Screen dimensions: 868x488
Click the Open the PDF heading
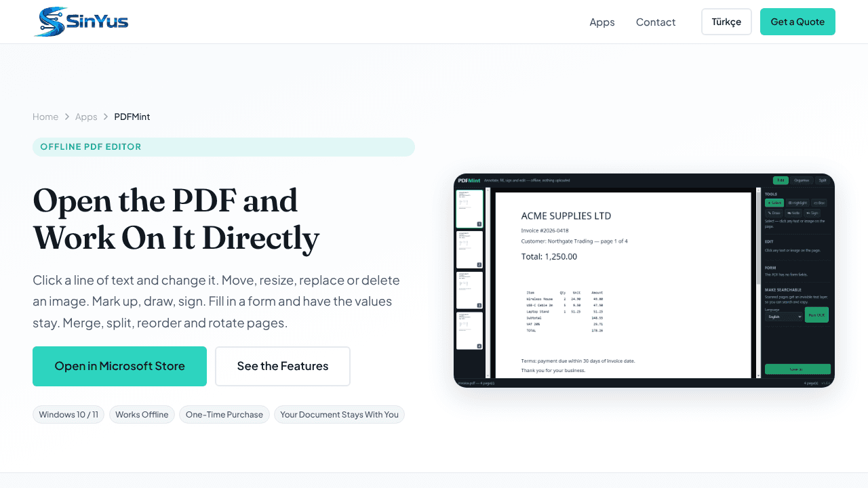(x=176, y=219)
